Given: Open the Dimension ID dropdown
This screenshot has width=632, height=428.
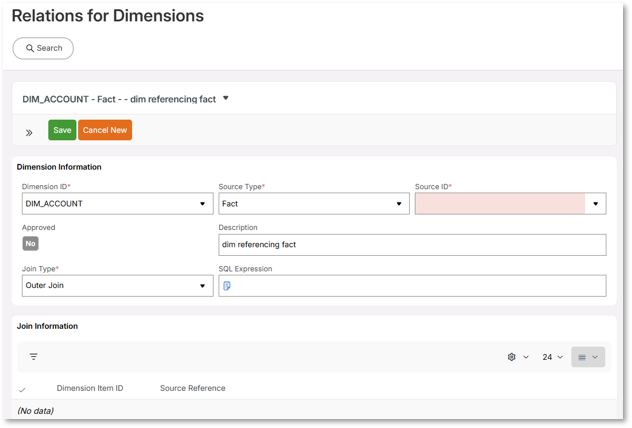Looking at the screenshot, I should pos(118,204).
